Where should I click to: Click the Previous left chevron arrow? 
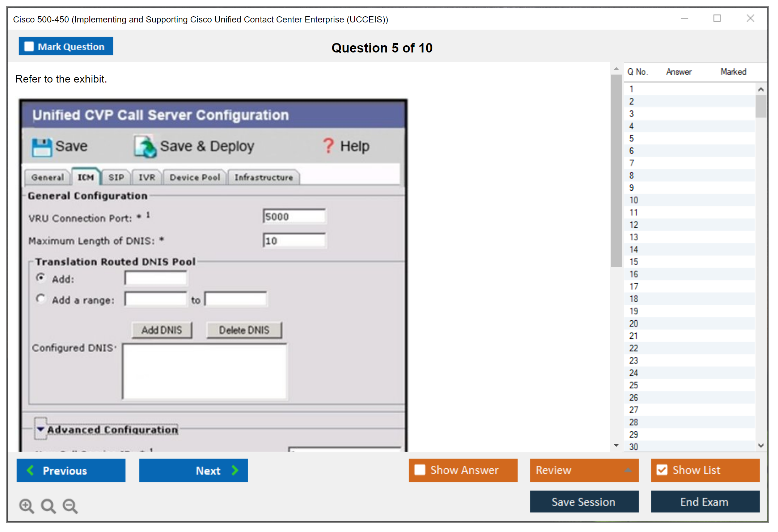pyautogui.click(x=30, y=470)
